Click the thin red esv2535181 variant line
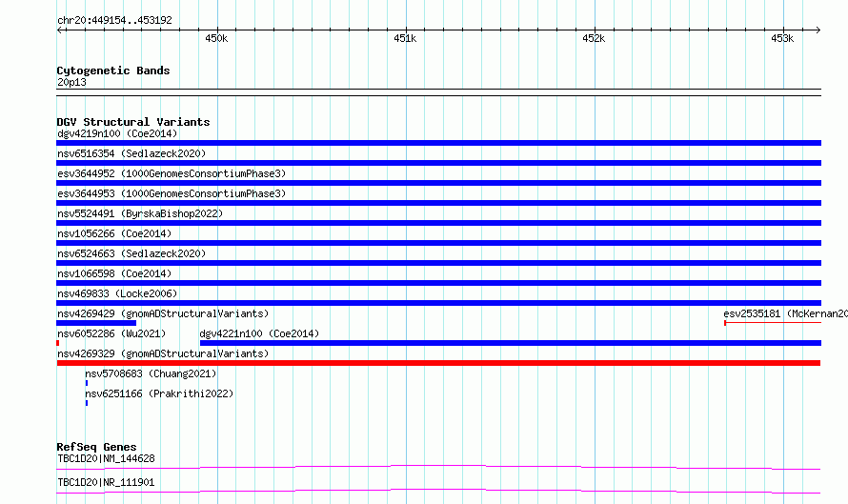This screenshot has height=504, width=848. [x=773, y=323]
